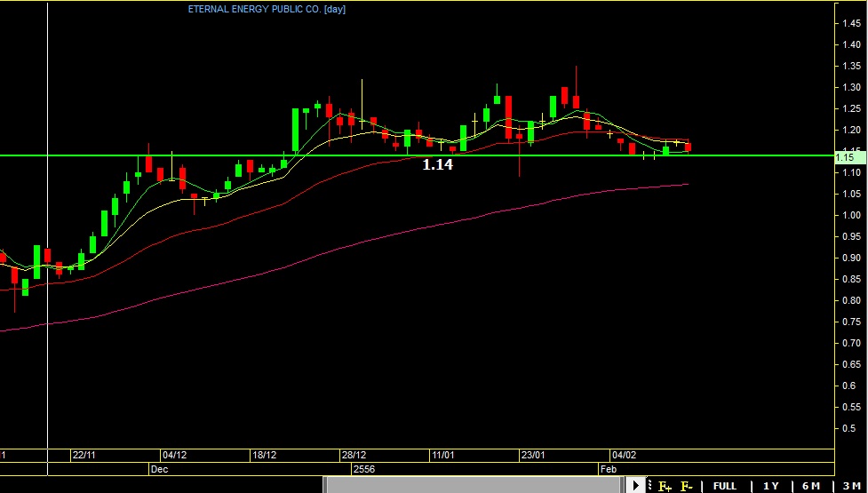Increase chart font size with F+ icon

pos(665,487)
